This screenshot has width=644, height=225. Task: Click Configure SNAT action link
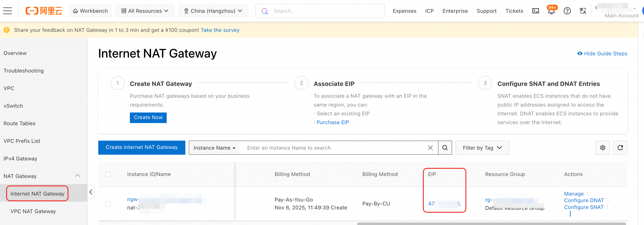[583, 207]
